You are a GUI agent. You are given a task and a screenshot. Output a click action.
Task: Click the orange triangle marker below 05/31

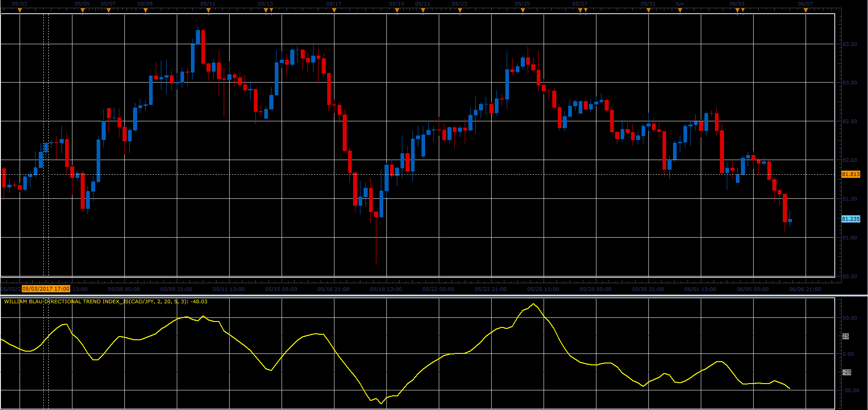pyautogui.click(x=648, y=10)
